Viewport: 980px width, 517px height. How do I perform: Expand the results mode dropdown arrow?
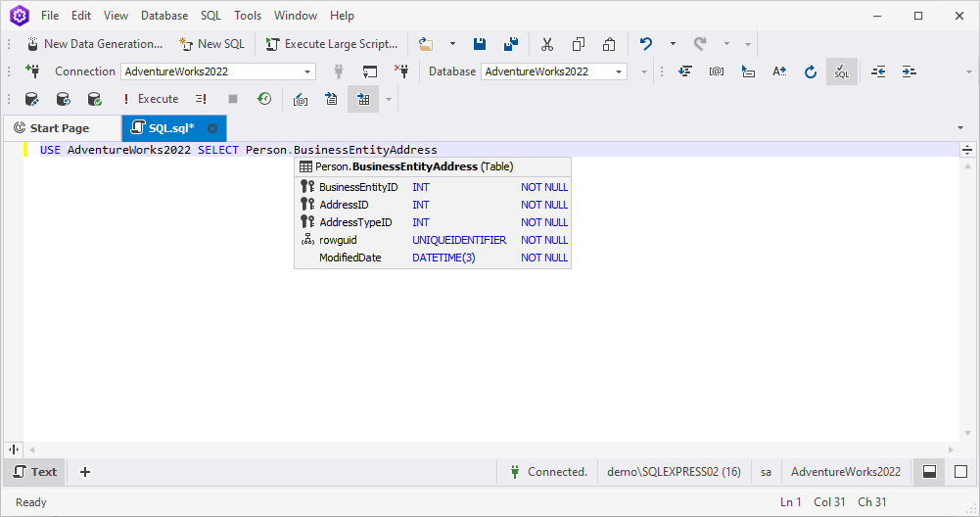(389, 99)
